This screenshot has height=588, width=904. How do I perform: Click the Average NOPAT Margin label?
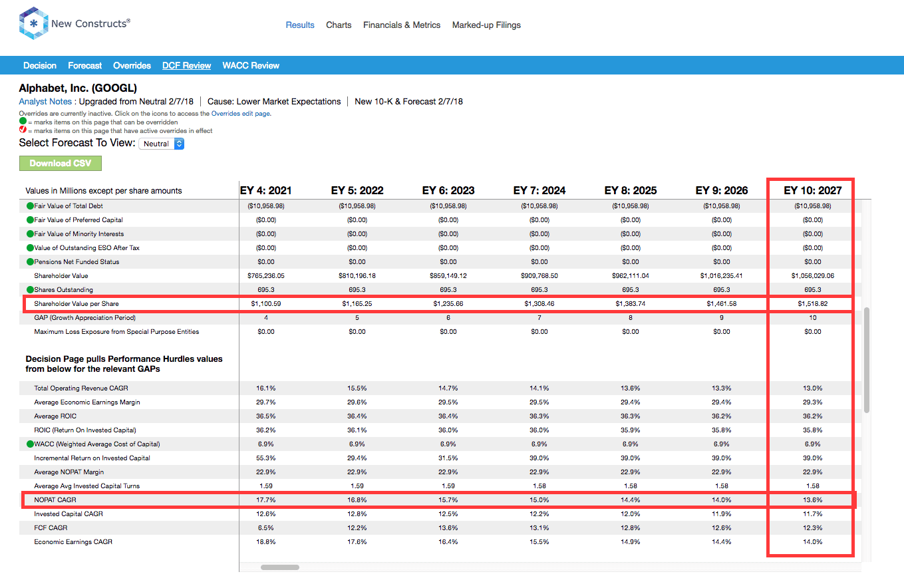pyautogui.click(x=70, y=472)
